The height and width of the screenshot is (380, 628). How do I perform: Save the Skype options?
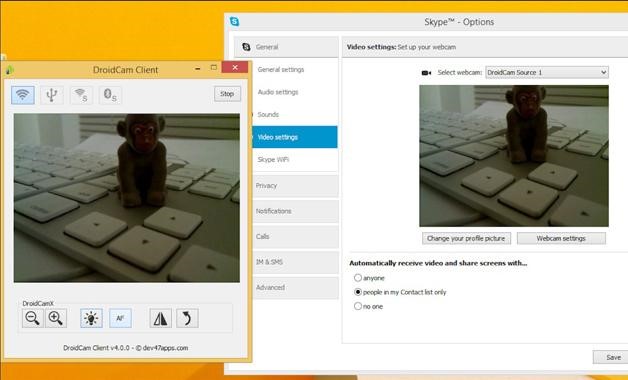610,357
